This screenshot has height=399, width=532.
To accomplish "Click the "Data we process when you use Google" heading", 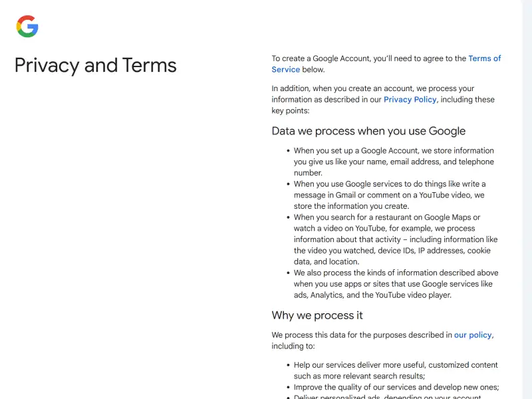I will [x=368, y=131].
